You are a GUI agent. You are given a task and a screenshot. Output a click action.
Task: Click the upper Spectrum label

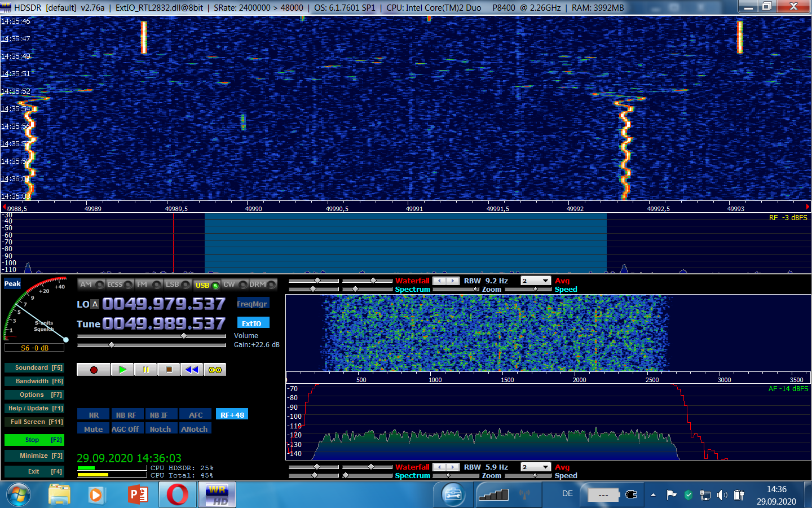412,289
